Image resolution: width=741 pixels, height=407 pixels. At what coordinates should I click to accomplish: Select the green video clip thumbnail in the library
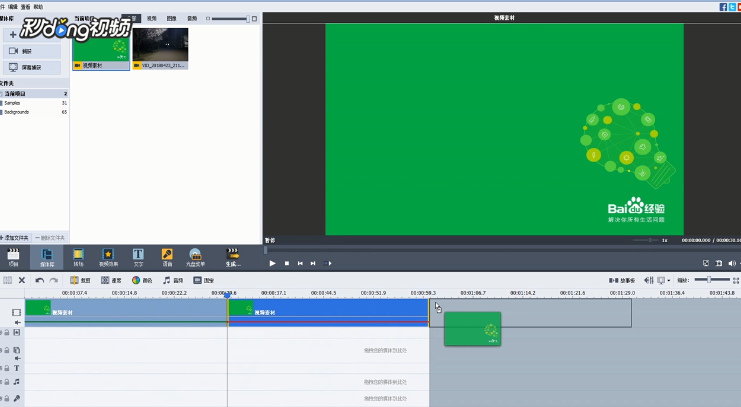[101, 49]
